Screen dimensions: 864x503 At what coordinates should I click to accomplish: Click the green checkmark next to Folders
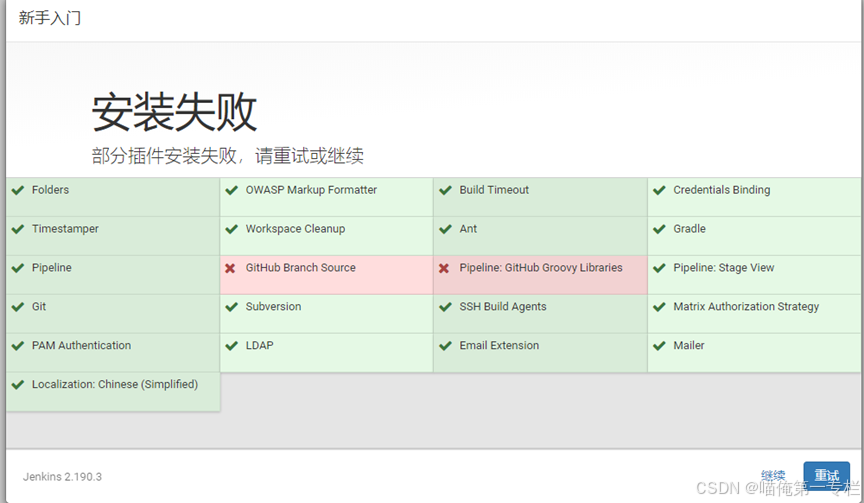point(18,190)
